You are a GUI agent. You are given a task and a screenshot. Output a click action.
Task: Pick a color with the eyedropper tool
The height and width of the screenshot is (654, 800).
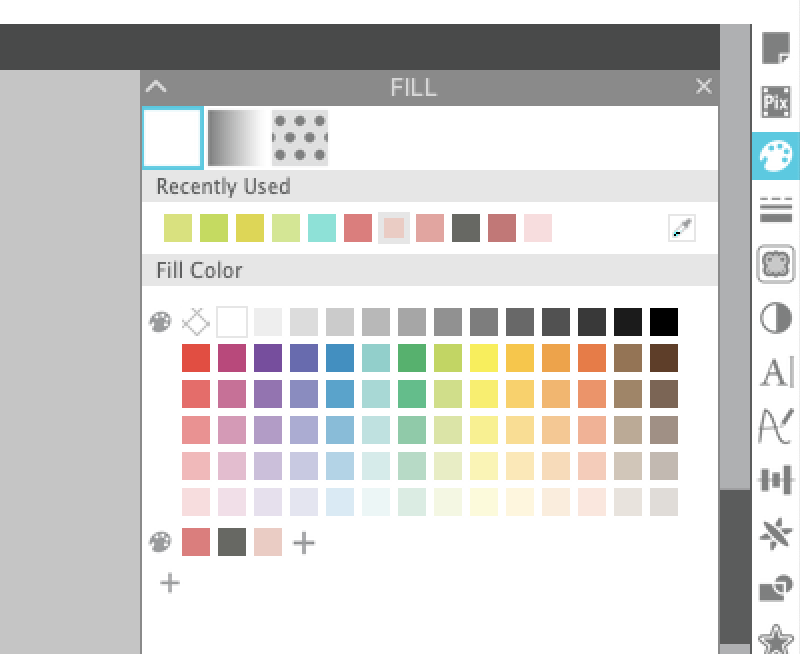681,228
